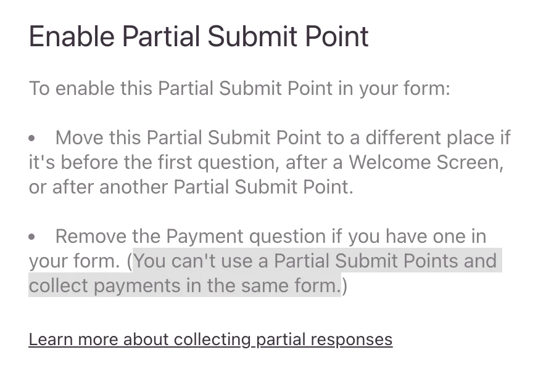Click the highlighted 'collect payments in the same form' line

[184, 285]
